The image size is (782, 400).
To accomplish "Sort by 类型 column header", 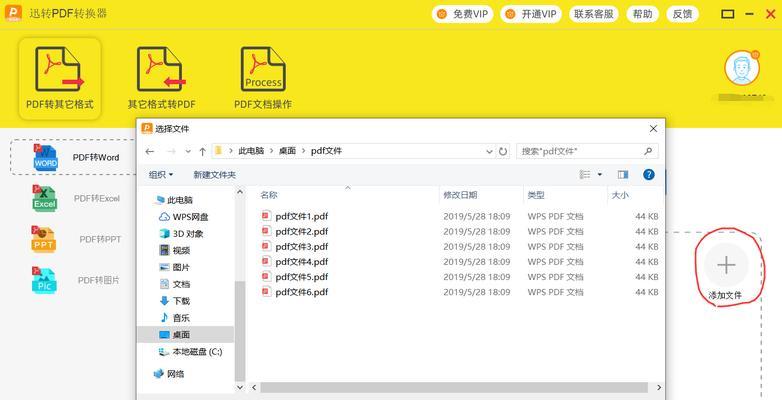I will pyautogui.click(x=536, y=195).
